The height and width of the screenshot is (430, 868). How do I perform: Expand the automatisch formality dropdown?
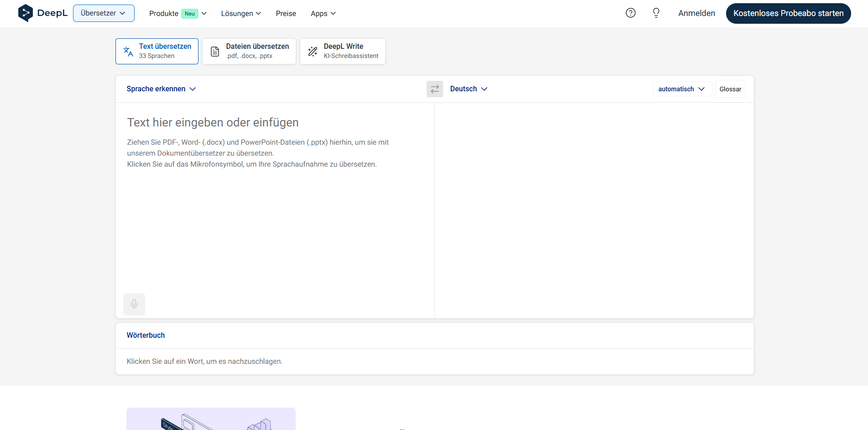681,89
